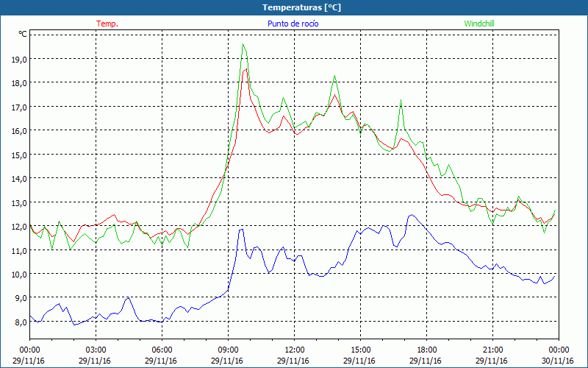The image size is (588, 368).
Task: Select the green Windchill legend label
Action: click(479, 24)
